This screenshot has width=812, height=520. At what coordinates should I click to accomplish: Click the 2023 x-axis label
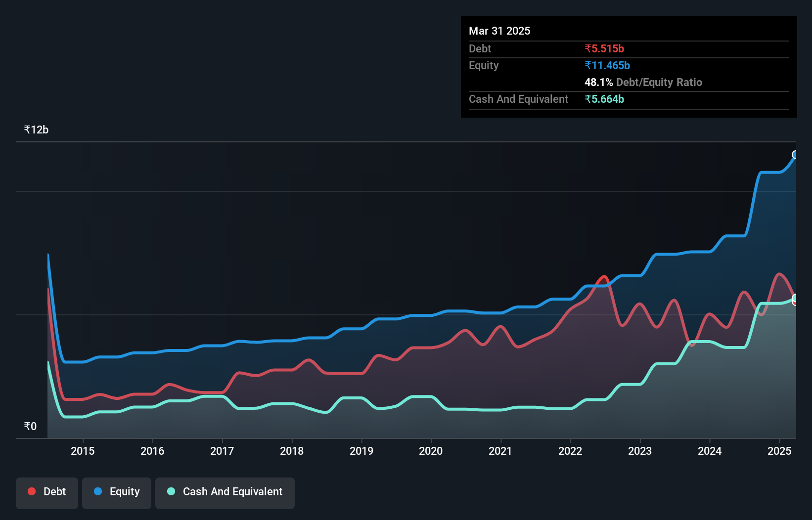pos(640,451)
